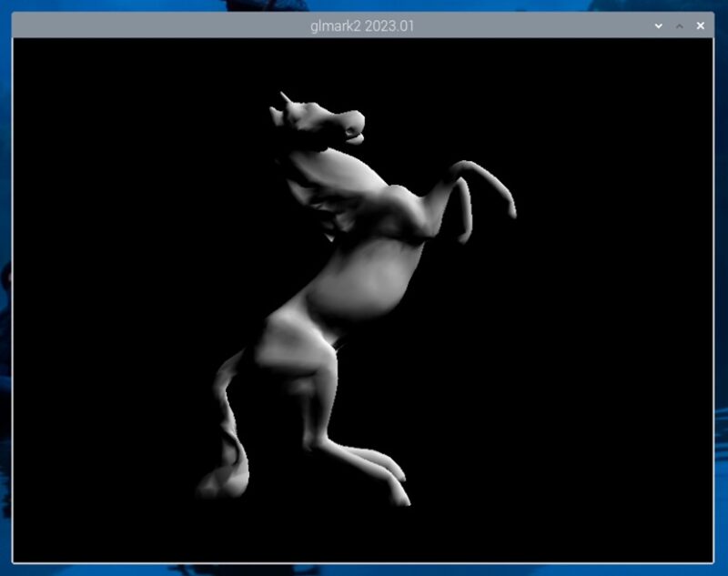
Task: Close the glmark2 benchmark window
Action: click(x=701, y=25)
